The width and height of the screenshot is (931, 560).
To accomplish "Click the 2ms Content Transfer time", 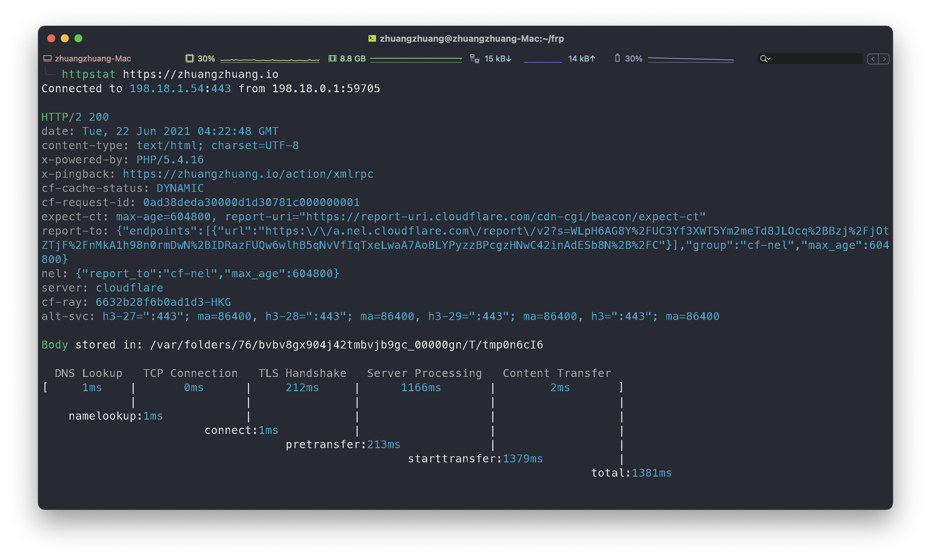I will pyautogui.click(x=560, y=387).
